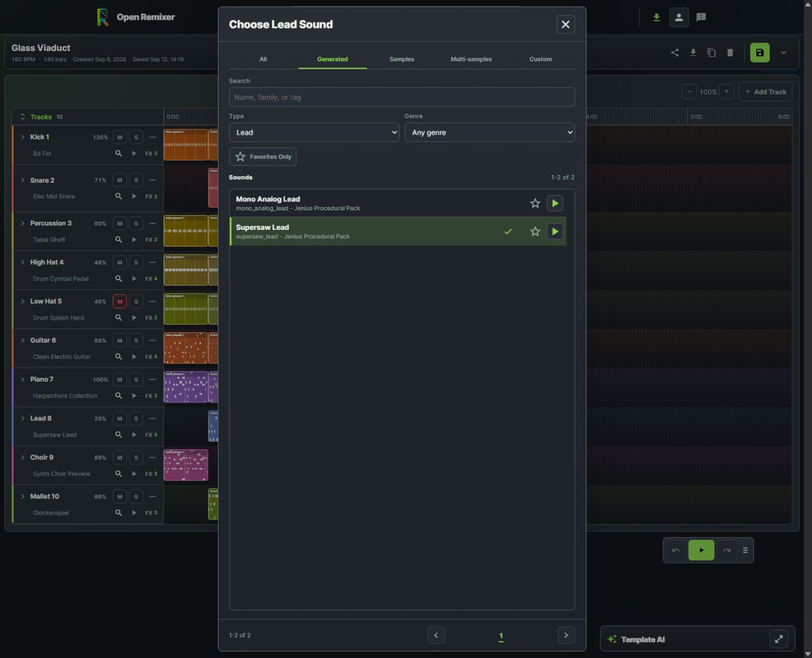Save the project with green save button
The height and width of the screenshot is (658, 812).
759,53
